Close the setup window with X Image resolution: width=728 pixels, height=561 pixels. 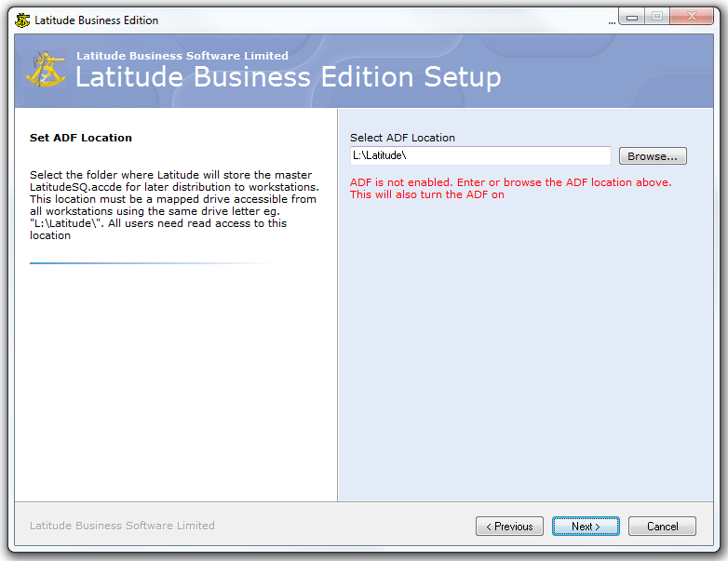click(694, 17)
